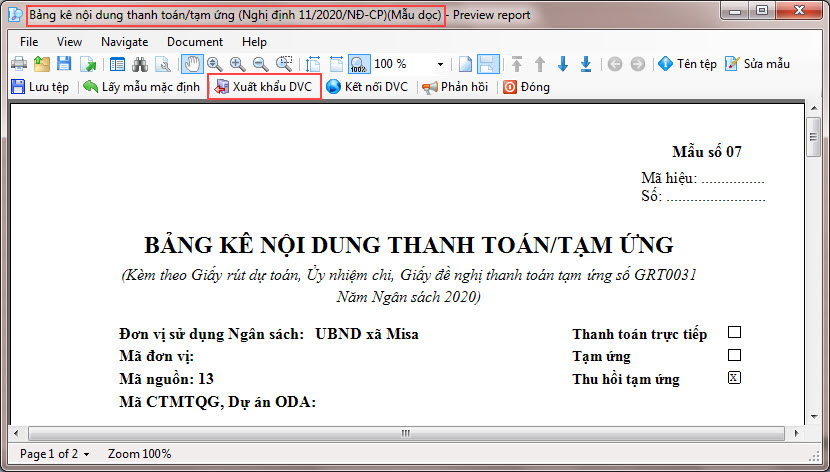Go to next page arrow

click(563, 64)
